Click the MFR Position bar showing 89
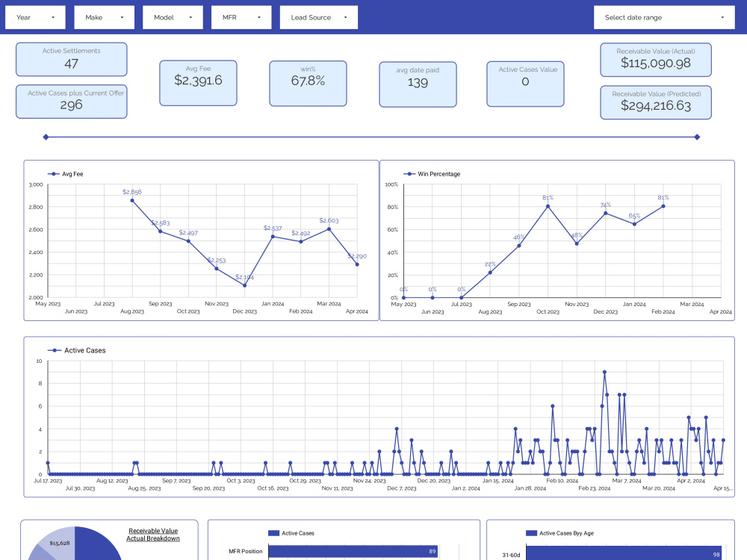 (353, 552)
